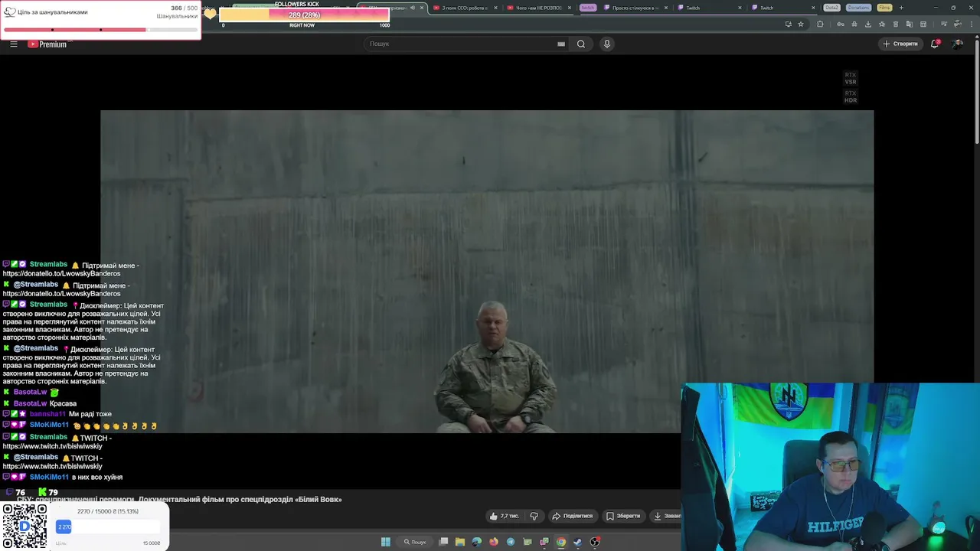
Task: Open Chrome three-dot menu
Action: coord(972,24)
